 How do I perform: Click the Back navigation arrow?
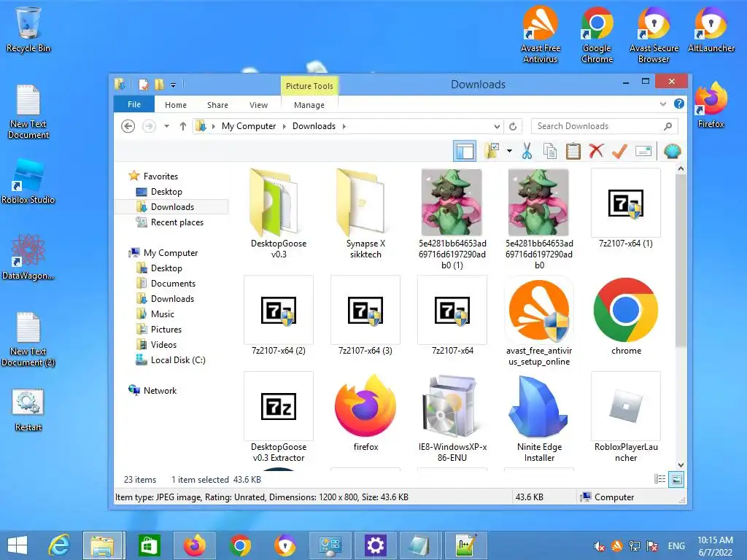[128, 126]
